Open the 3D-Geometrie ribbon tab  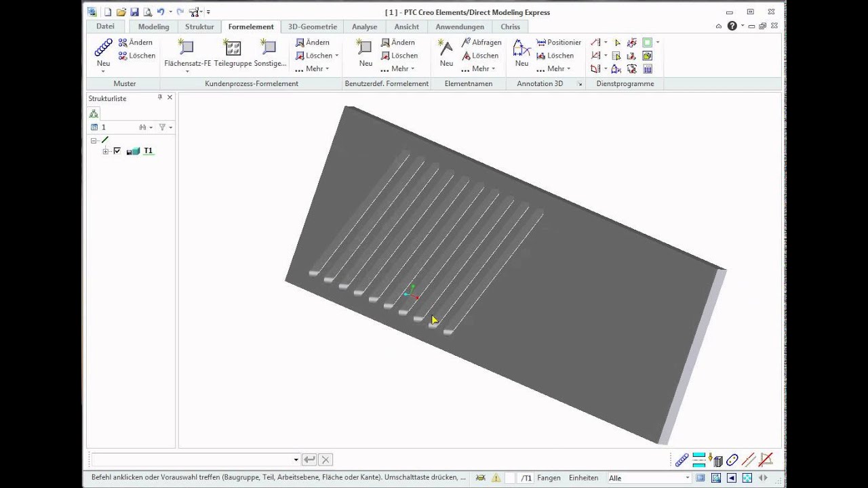tap(312, 26)
